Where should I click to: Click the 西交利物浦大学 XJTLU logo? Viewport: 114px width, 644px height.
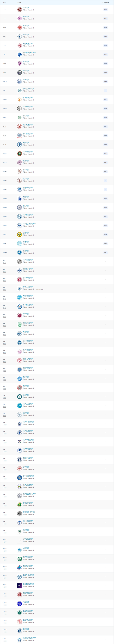pyautogui.click(x=19, y=586)
